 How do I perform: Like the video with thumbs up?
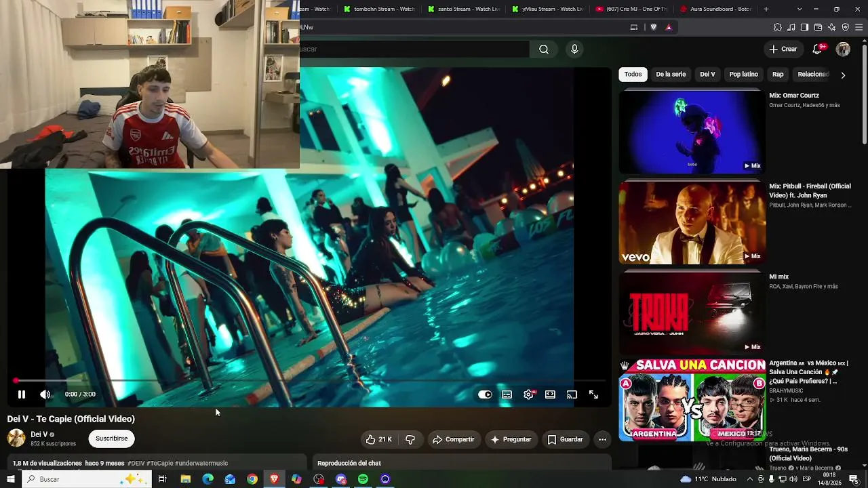coord(378,439)
